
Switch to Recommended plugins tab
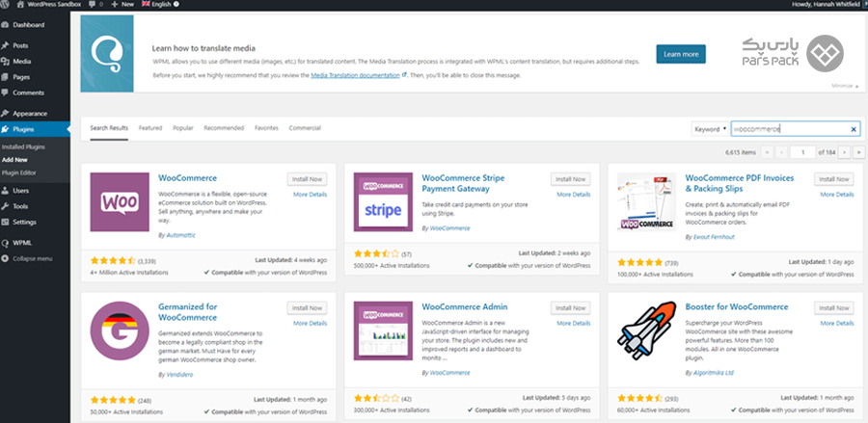click(224, 128)
